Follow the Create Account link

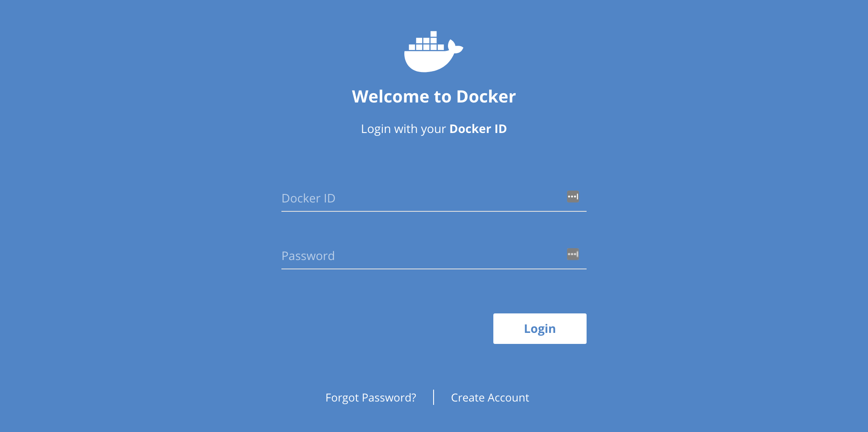490,398
